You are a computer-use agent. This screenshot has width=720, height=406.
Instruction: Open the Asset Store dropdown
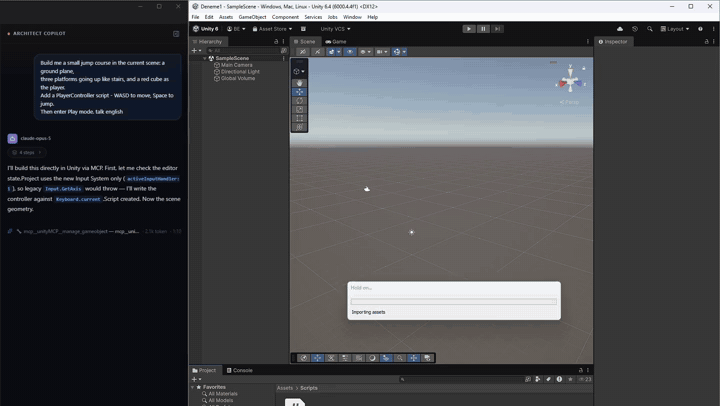tap(272, 29)
